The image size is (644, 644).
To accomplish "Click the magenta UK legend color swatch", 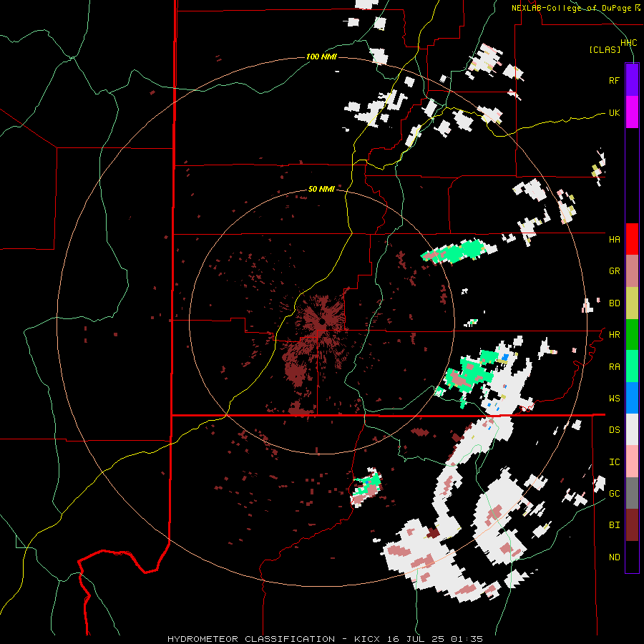I will pyautogui.click(x=632, y=112).
